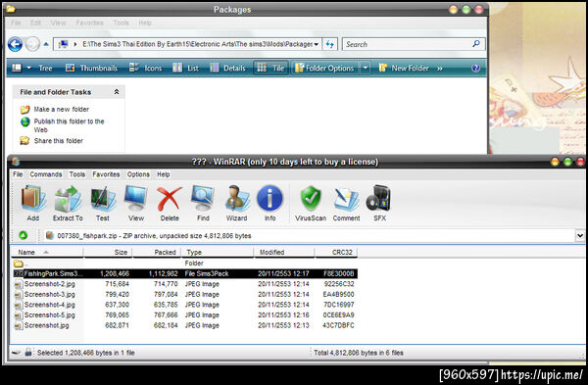This screenshot has height=385, width=588.
Task: Select Screenshot-3.jpg in archive
Action: click(x=185, y=294)
